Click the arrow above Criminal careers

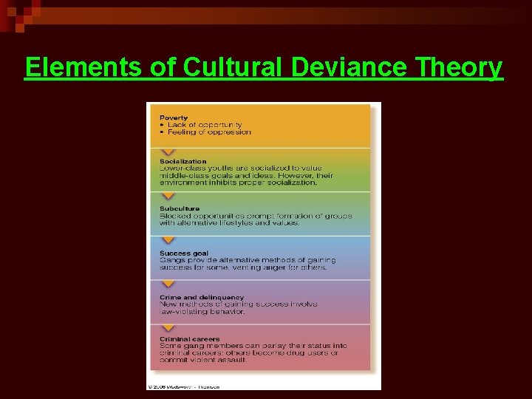point(168,328)
